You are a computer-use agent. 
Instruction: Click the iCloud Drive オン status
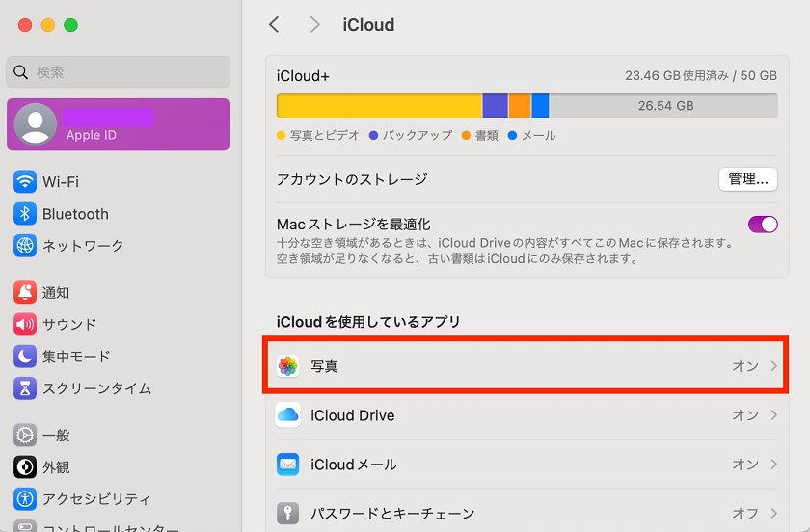pyautogui.click(x=744, y=415)
